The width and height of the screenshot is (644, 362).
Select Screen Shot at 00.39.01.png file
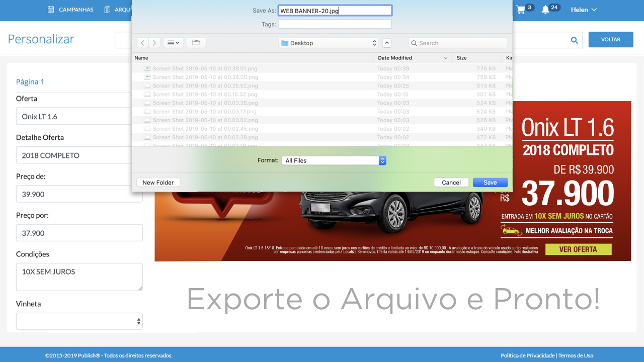pos(322,68)
